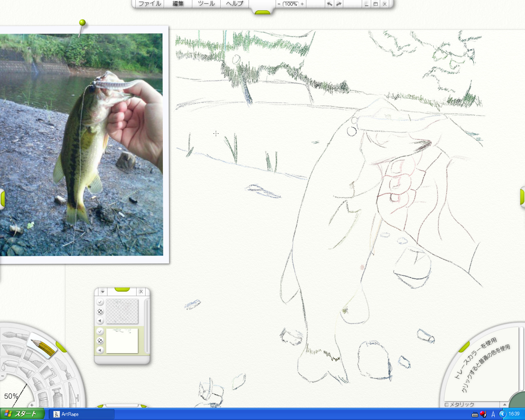Viewport: 525px width, 420px height.
Task: Click the ArtRage taskbar button
Action: pos(82,414)
